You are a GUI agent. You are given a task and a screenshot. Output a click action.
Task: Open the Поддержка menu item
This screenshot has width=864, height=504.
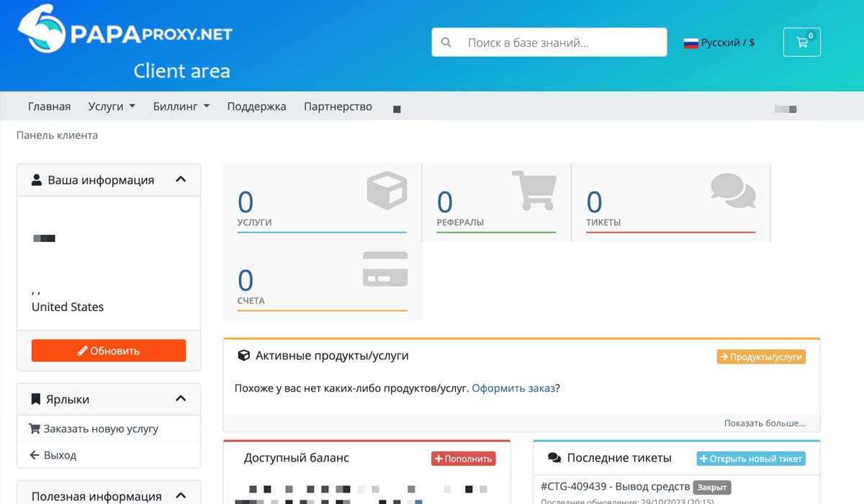(x=256, y=107)
